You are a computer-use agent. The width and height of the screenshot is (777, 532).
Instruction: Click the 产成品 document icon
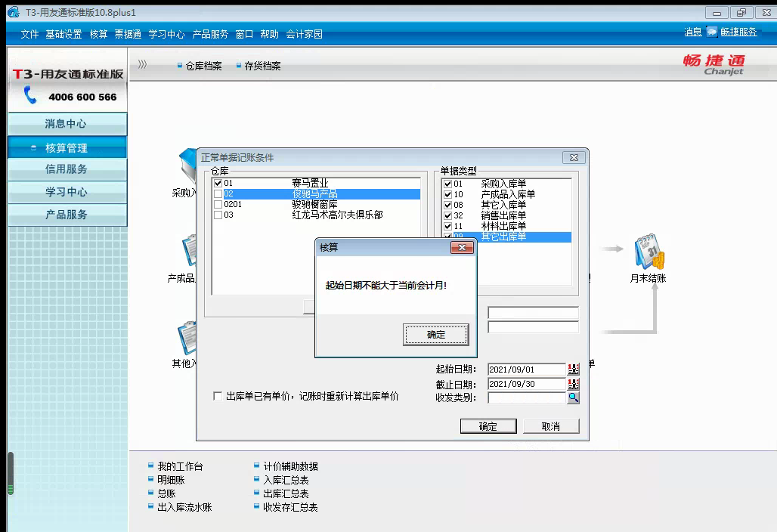point(189,250)
